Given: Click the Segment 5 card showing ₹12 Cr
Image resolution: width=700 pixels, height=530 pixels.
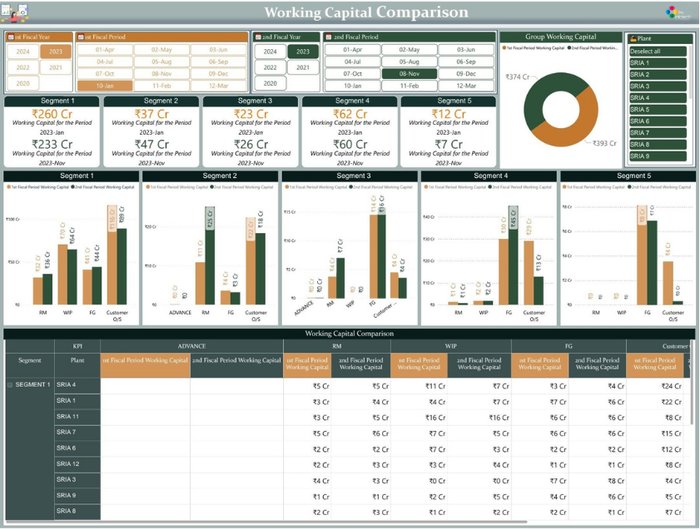Looking at the screenshot, I should point(449,132).
